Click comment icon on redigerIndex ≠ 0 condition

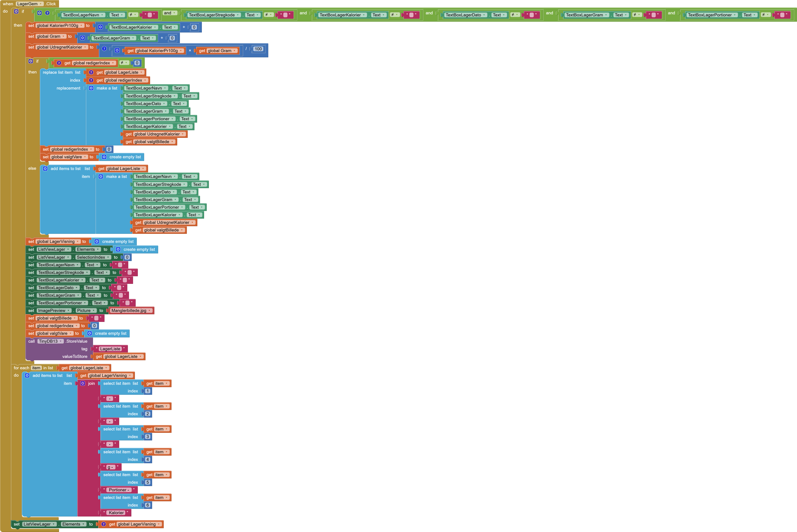[x=59, y=63]
